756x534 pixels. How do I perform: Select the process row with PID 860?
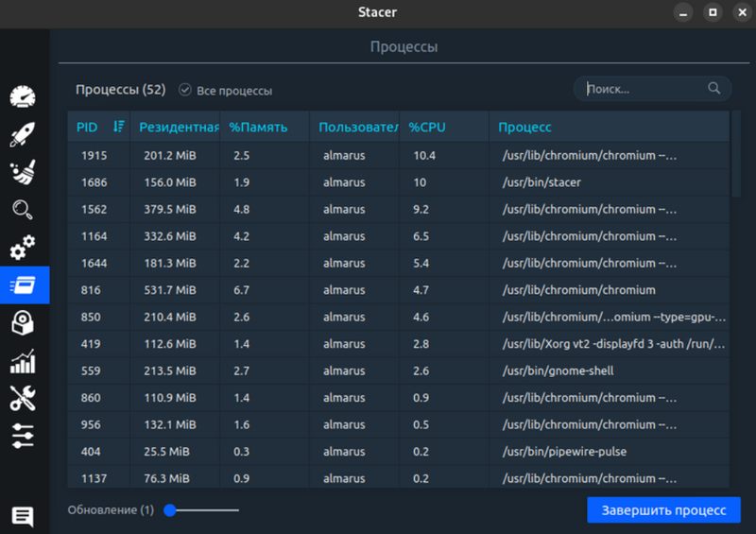pos(398,398)
